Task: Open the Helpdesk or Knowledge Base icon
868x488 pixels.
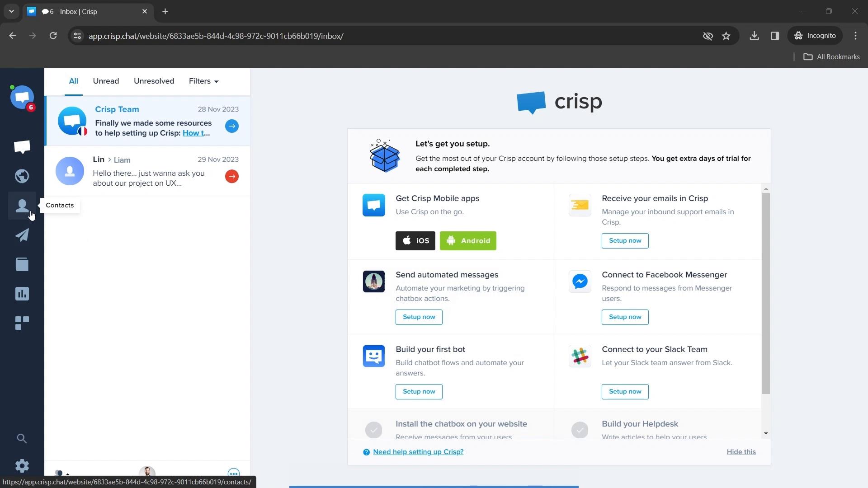Action: coord(22,264)
